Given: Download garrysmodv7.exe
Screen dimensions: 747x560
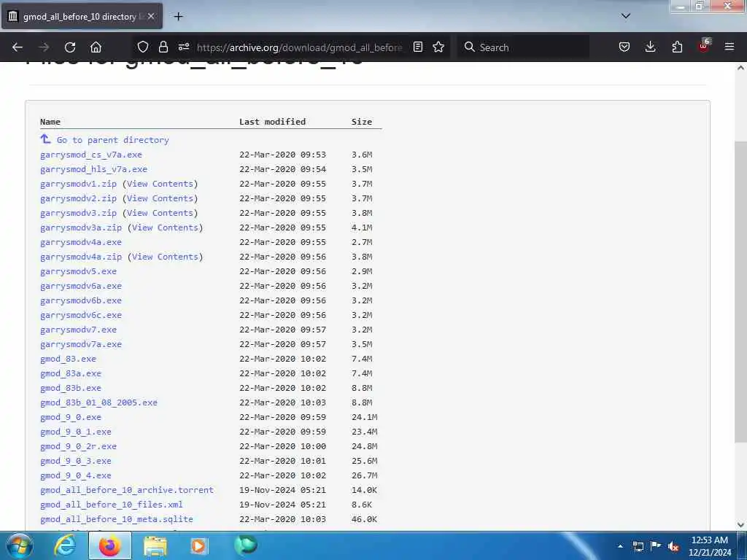Looking at the screenshot, I should click(78, 330).
